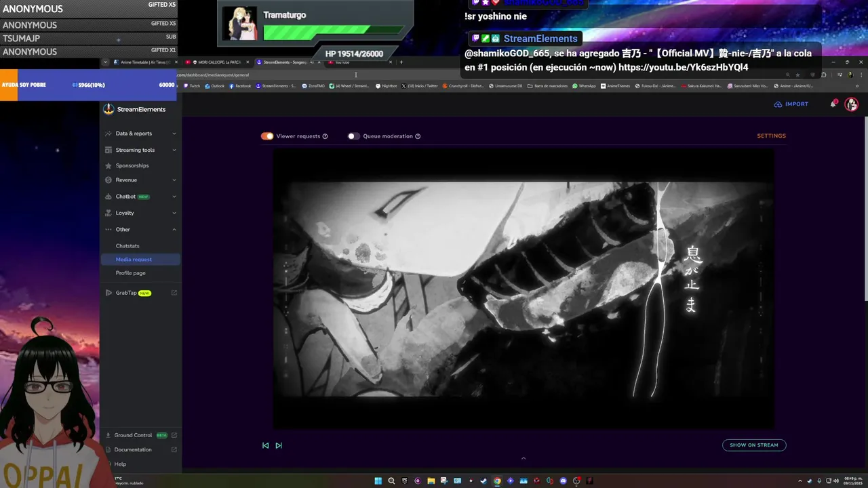Click the Loyalty heart-hand icon
The width and height of the screenshot is (868, 488).
[108, 213]
